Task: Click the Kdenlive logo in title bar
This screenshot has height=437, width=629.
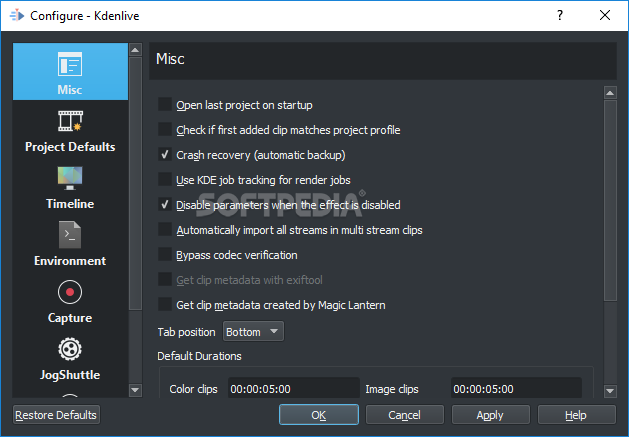Action: (17, 16)
